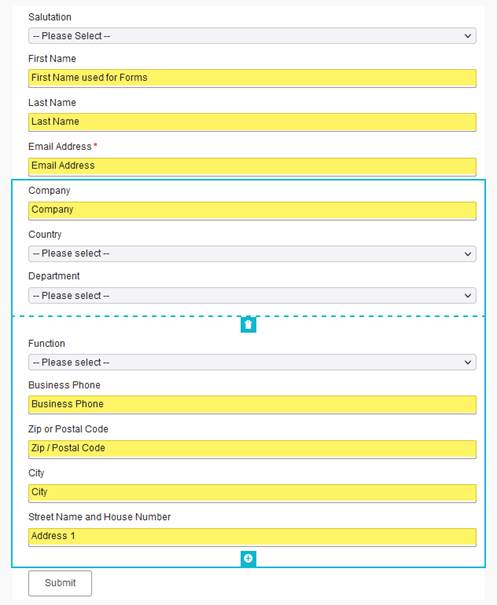Select the Last Name text field
The width and height of the screenshot is (497, 605).
252,122
